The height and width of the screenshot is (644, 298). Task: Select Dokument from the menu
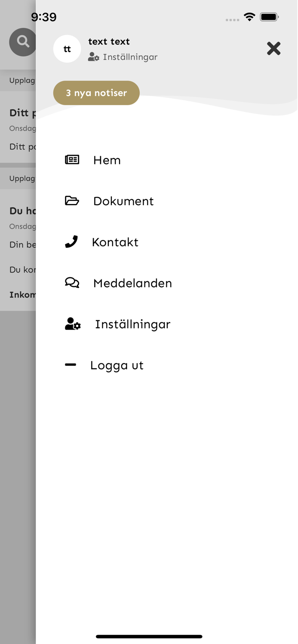123,201
